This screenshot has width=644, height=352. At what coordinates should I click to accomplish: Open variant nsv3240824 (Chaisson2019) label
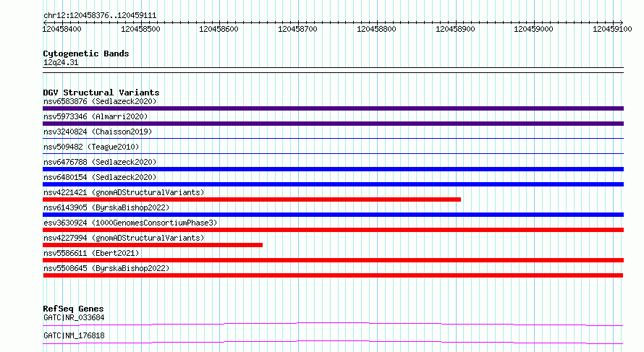click(98, 132)
